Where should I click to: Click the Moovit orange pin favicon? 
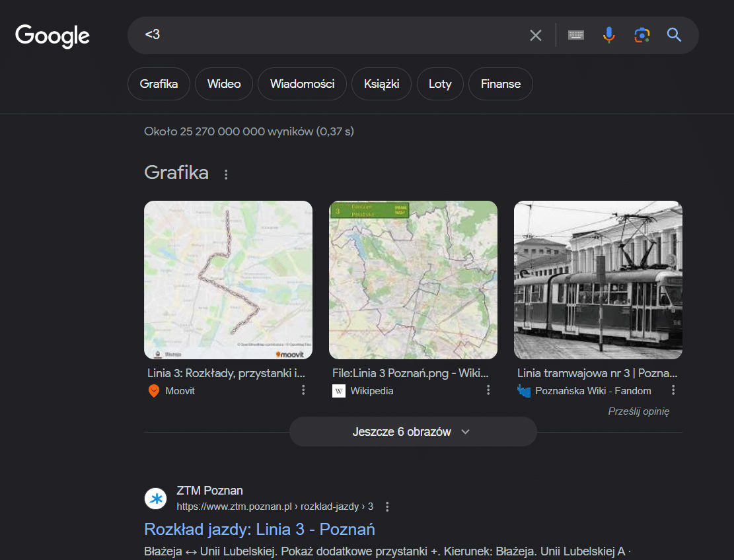coord(153,391)
